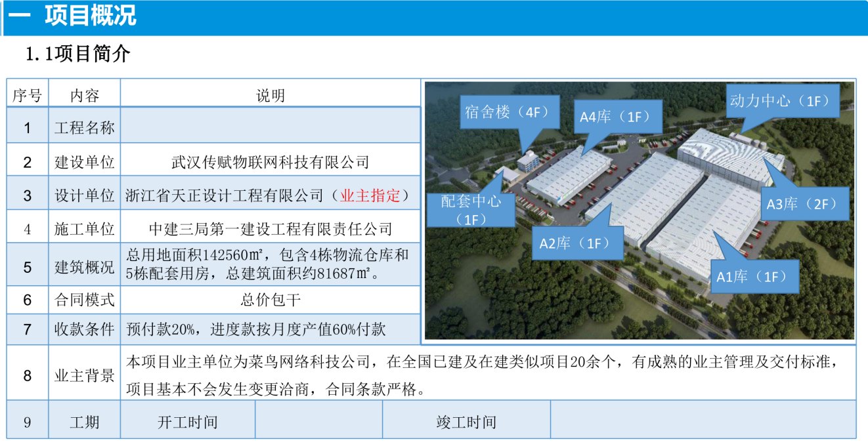Select the A4库（1F） callout on the rendering
868x448 pixels.
(615, 116)
